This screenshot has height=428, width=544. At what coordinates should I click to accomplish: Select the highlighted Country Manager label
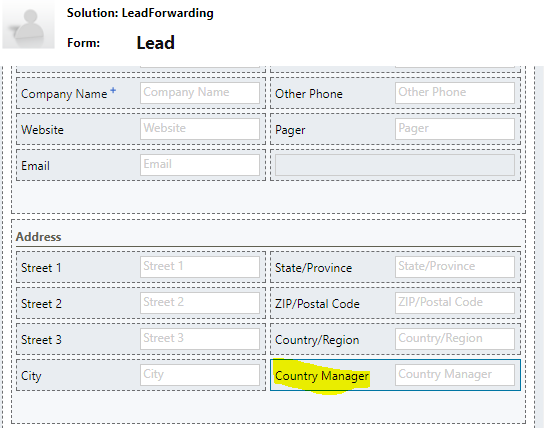coord(322,376)
